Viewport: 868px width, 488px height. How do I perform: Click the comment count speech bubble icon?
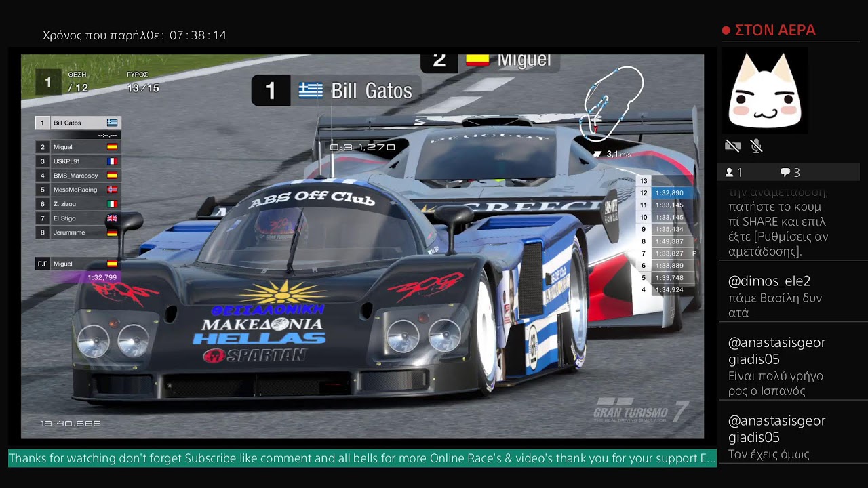point(785,173)
